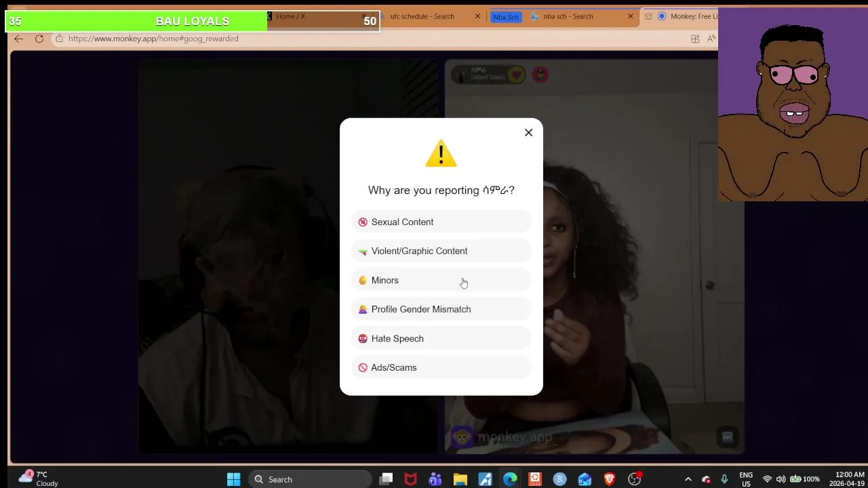Image resolution: width=868 pixels, height=488 pixels.
Task: Open Wi-Fi network settings in tray
Action: click(767, 479)
